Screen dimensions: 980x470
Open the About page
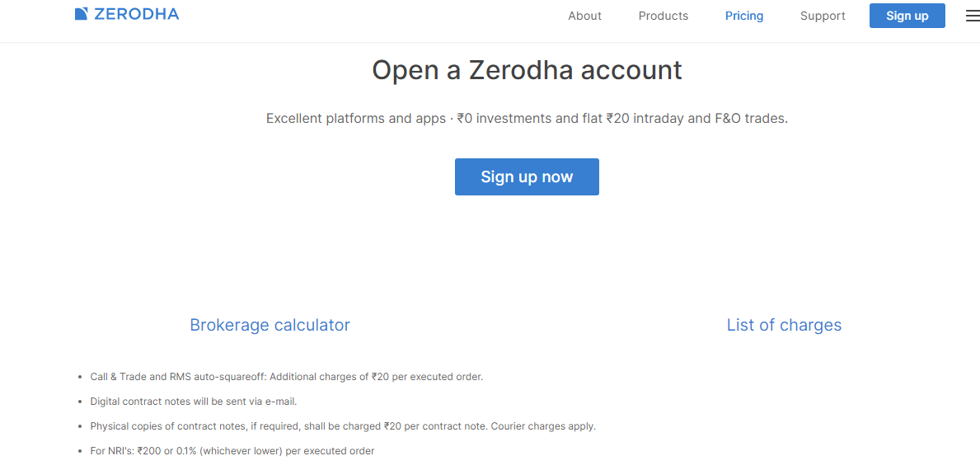[x=584, y=16]
